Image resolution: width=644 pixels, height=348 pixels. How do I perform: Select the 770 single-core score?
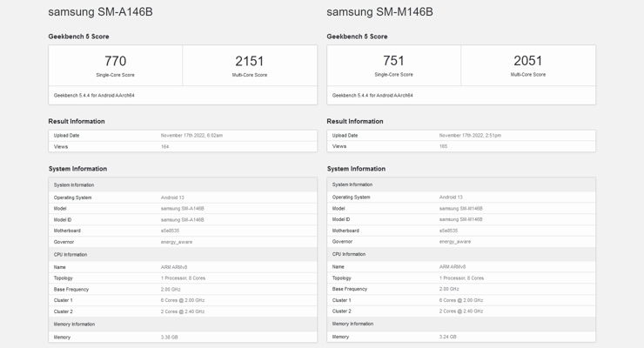(x=115, y=61)
